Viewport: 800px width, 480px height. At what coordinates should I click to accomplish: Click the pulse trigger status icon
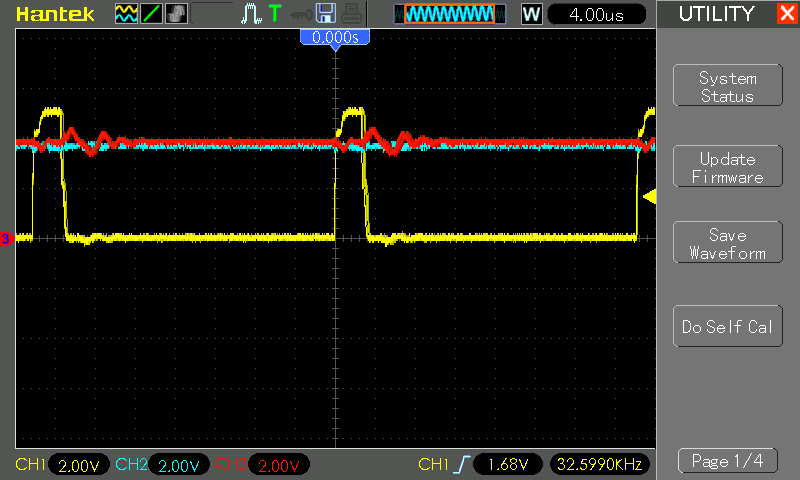[x=250, y=14]
